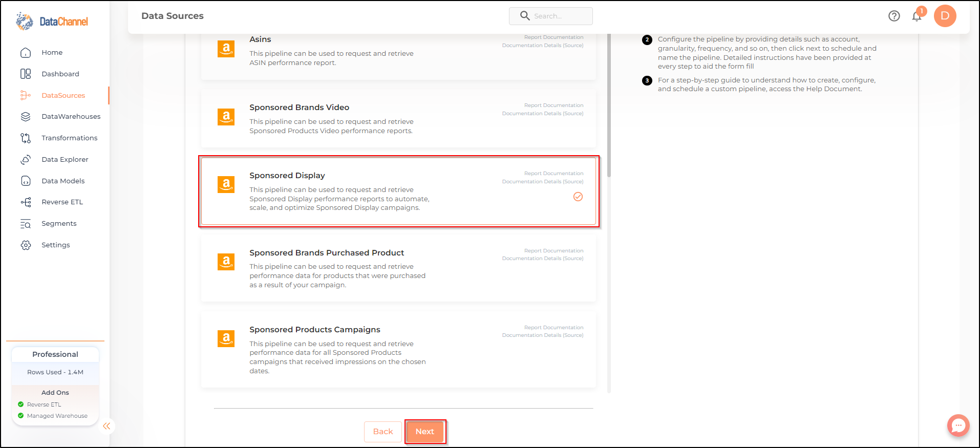Open Sponsored Brands Purchased Product Documentation Details
Viewport: 980px width, 448px height.
pos(543,259)
